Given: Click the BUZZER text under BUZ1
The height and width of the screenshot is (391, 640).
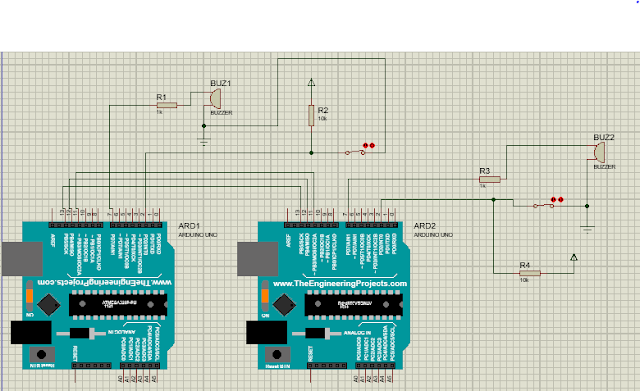Looking at the screenshot, I should click(x=221, y=113).
